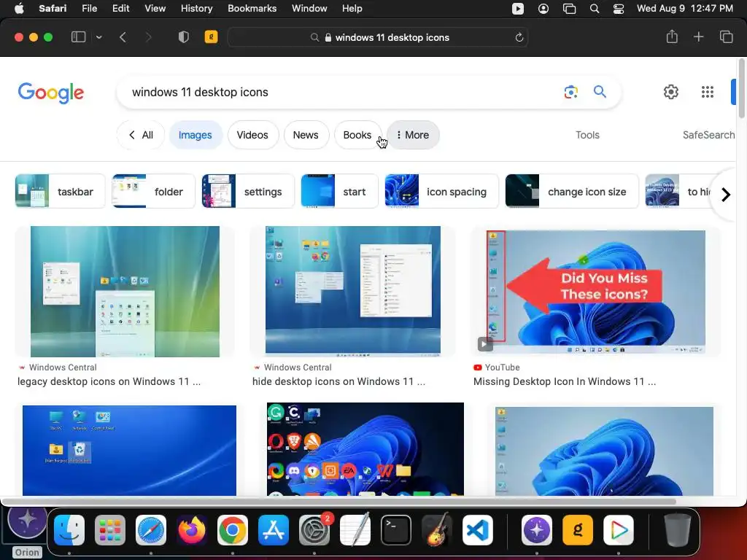This screenshot has width=747, height=560.
Task: Open a new tab with plus button
Action: click(698, 36)
